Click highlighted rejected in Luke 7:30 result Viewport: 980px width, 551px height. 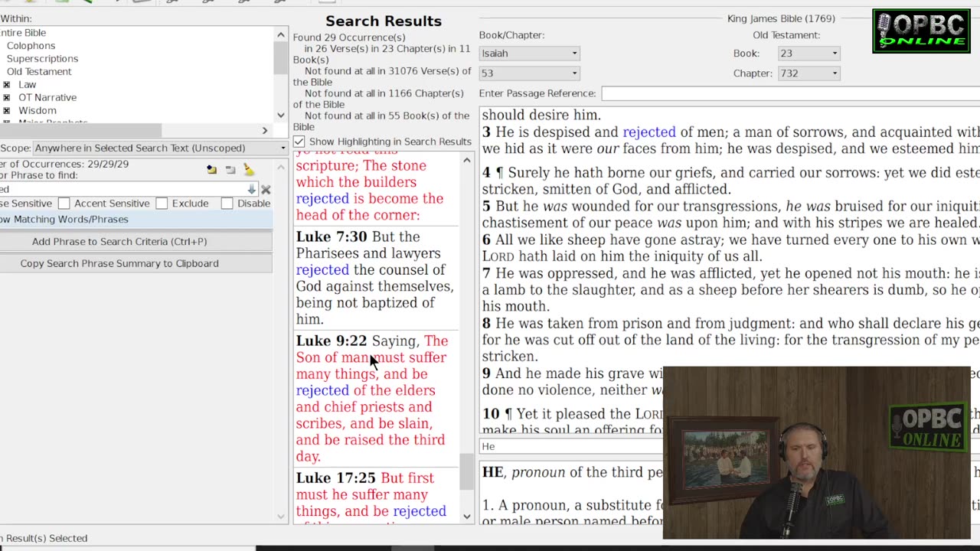322,270
